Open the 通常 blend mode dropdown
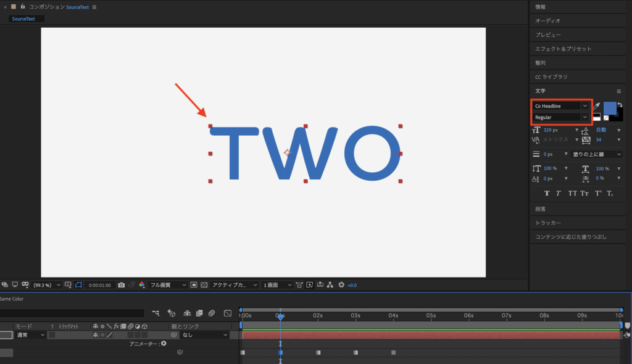Viewport: 632px width, 364px height. [x=30, y=335]
